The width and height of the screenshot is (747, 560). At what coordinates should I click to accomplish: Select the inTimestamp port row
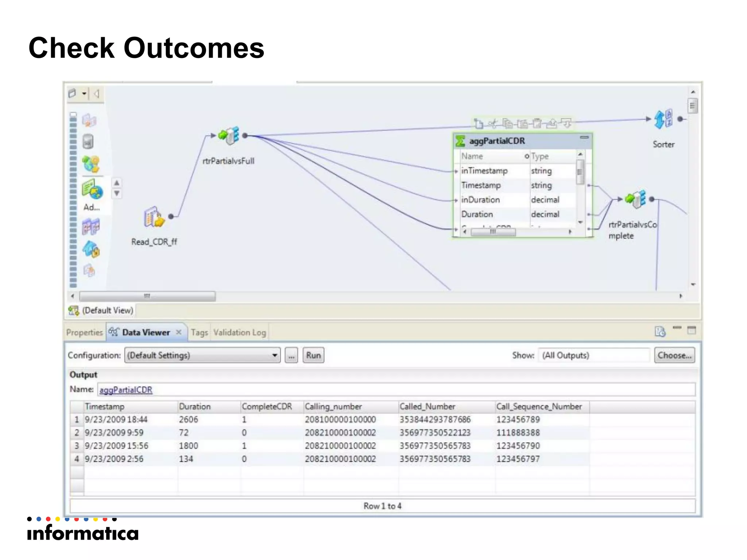tap(515, 171)
